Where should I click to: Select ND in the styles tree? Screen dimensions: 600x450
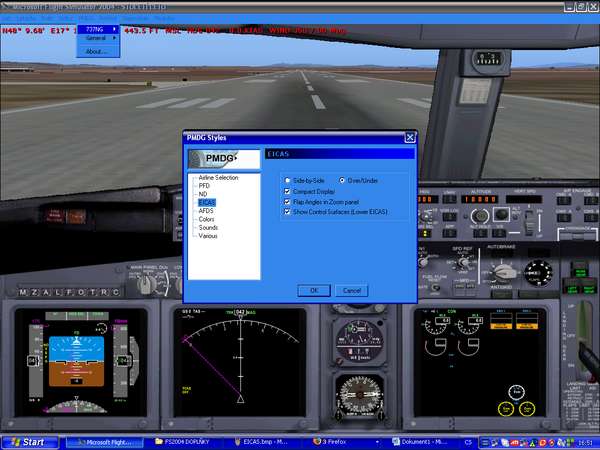click(x=203, y=194)
